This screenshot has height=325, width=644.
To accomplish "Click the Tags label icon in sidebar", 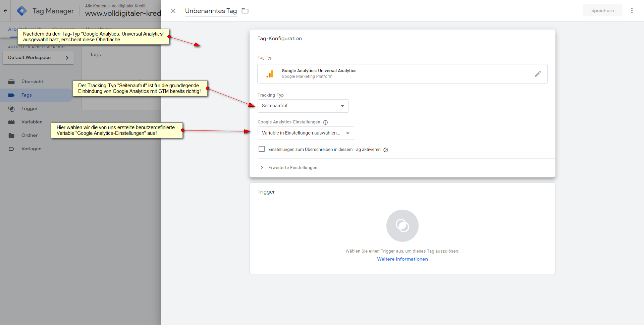I will coord(11,95).
